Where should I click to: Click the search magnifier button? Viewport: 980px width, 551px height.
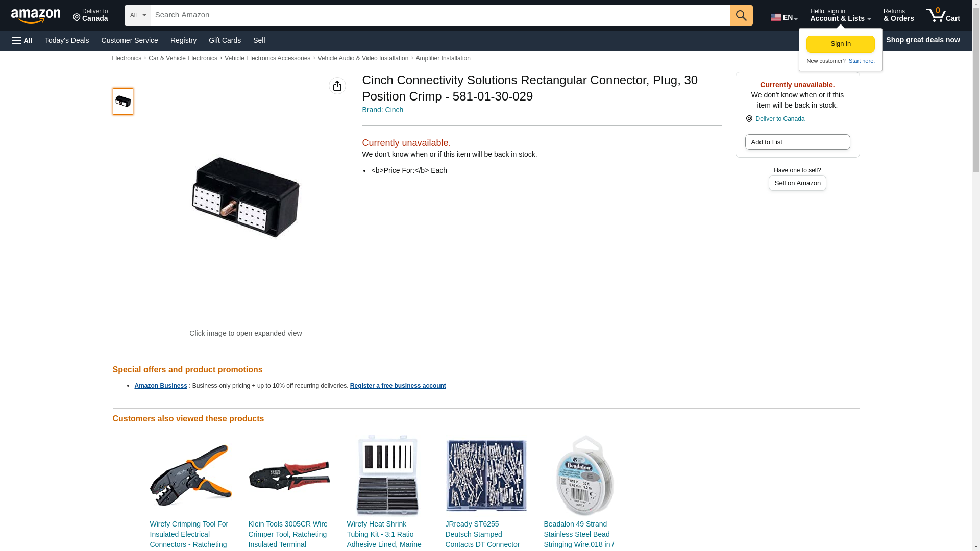coord(741,15)
